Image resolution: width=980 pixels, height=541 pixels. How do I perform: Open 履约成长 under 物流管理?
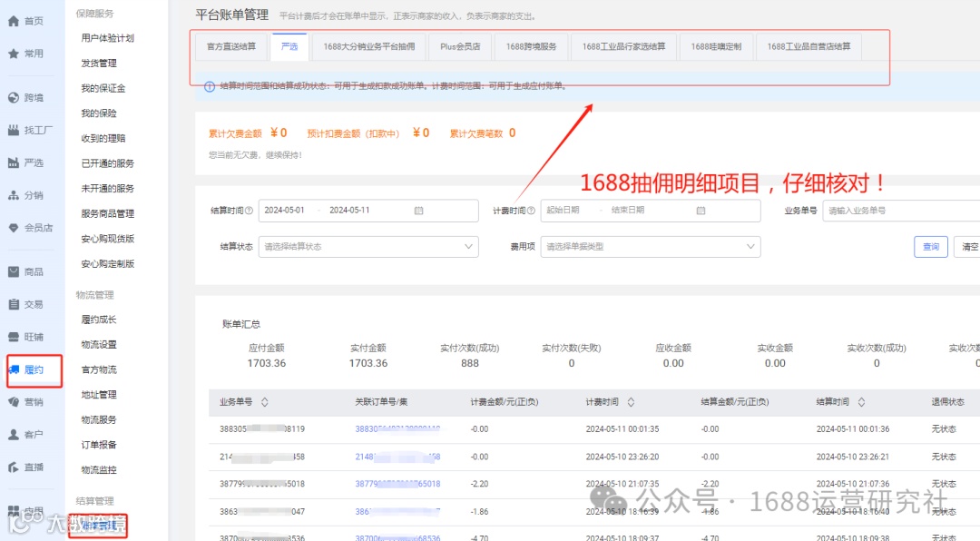click(x=99, y=320)
